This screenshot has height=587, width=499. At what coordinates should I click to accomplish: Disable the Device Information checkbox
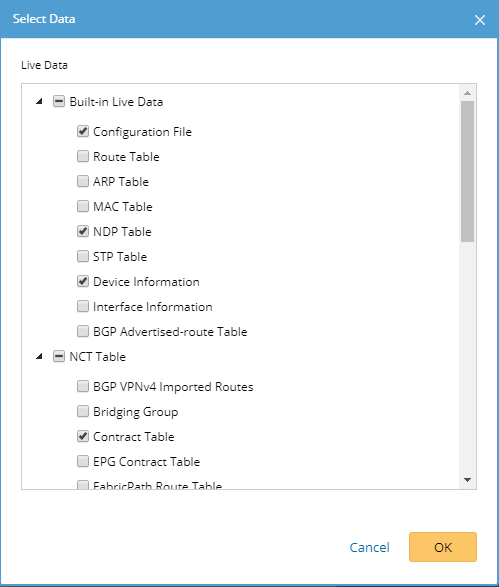(83, 281)
